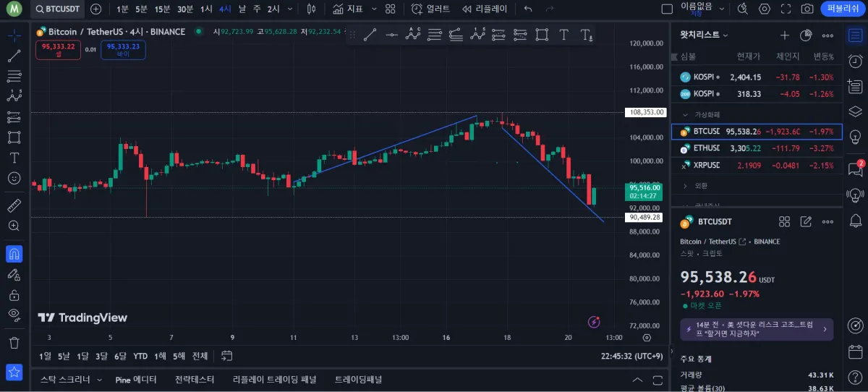Open the emoji icons tool

(14, 177)
